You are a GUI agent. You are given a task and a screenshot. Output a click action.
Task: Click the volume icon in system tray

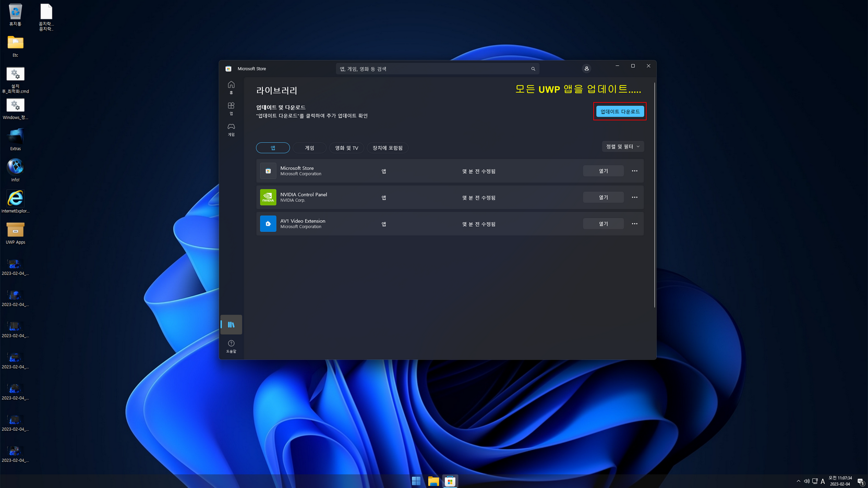pyautogui.click(x=806, y=481)
